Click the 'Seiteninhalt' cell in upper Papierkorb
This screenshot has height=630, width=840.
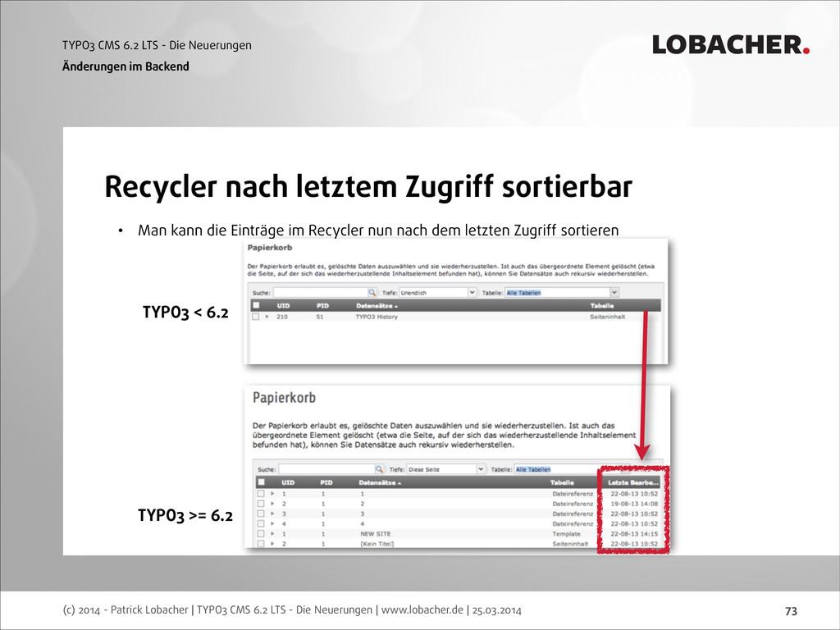pos(608,317)
